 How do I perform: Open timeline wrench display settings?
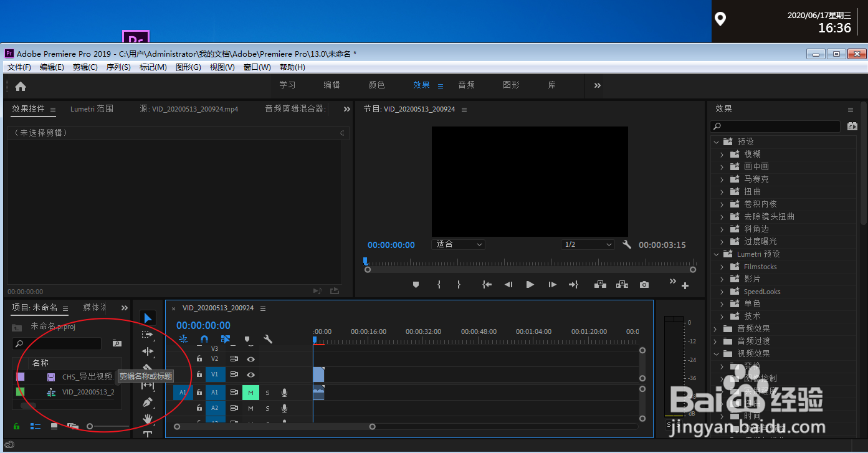tap(268, 340)
